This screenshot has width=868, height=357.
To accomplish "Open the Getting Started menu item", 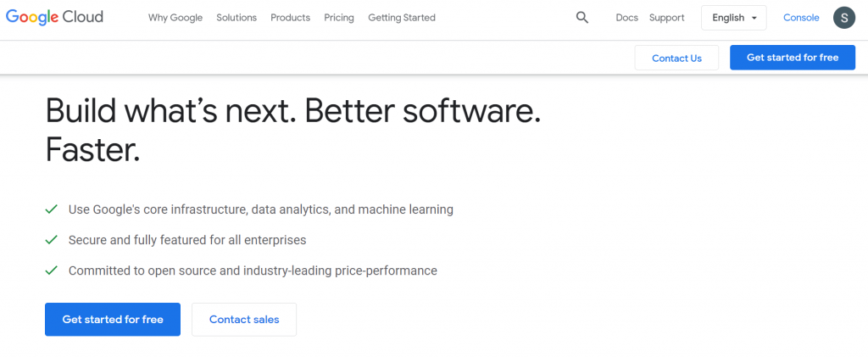I will click(x=402, y=18).
